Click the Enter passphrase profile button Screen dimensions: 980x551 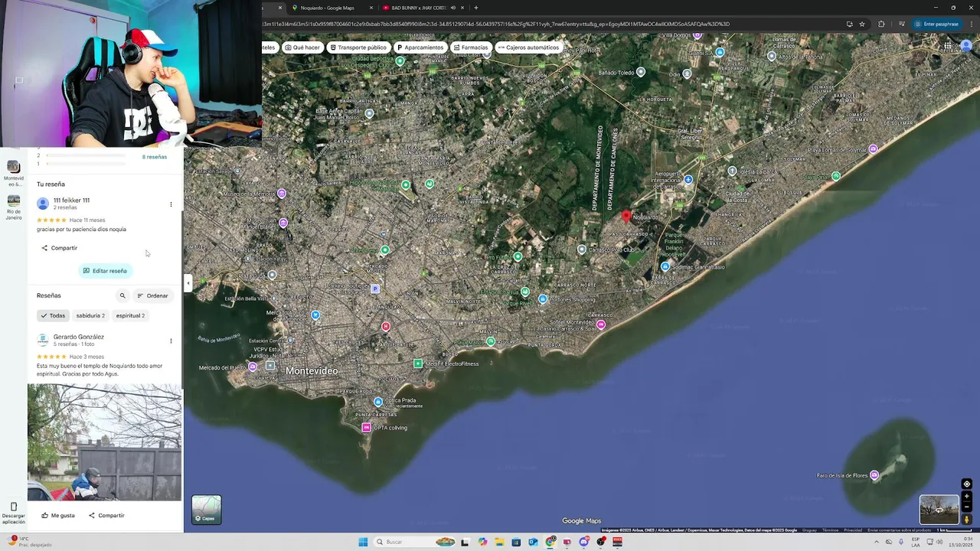point(936,24)
